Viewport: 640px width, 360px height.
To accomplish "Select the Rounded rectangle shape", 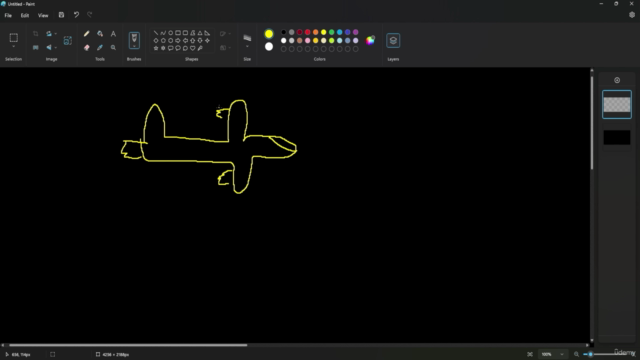I will [x=185, y=33].
